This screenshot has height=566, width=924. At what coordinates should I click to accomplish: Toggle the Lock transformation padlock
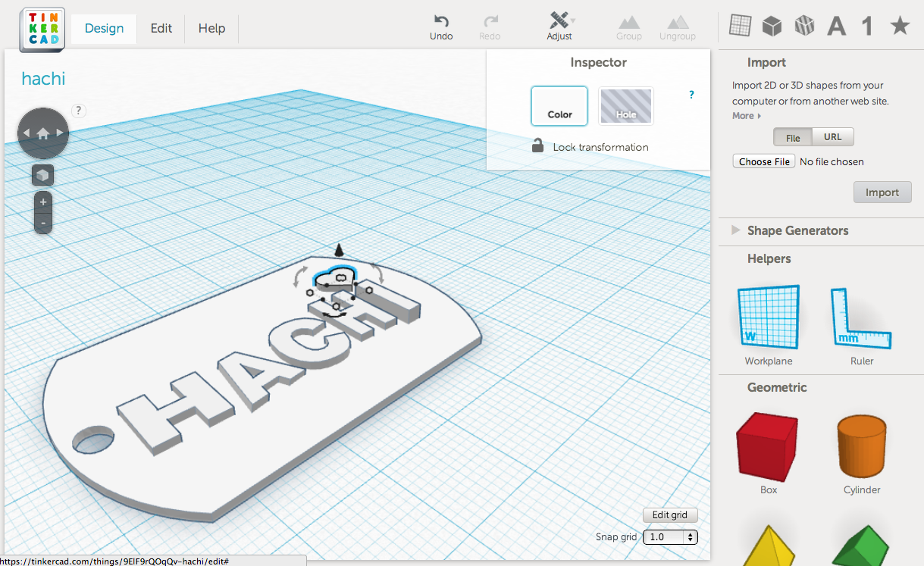tap(537, 146)
